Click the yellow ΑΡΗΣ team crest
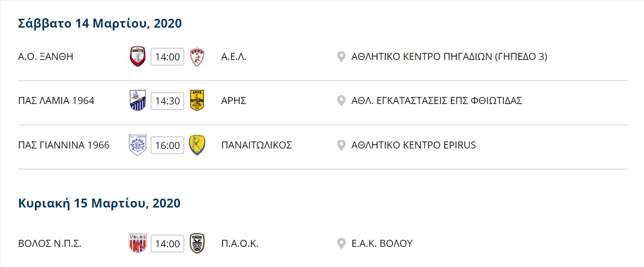 (x=197, y=101)
